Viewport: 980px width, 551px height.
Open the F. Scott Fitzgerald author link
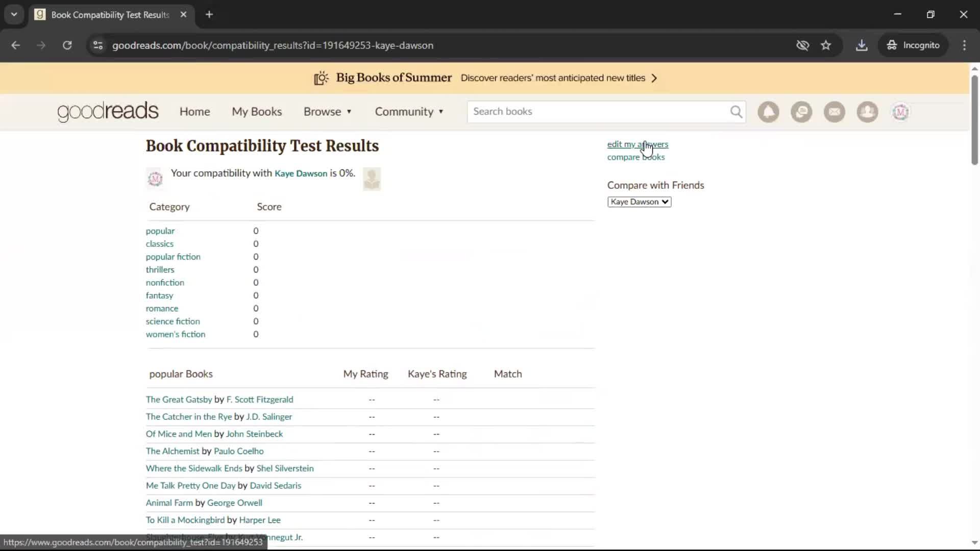[260, 399]
